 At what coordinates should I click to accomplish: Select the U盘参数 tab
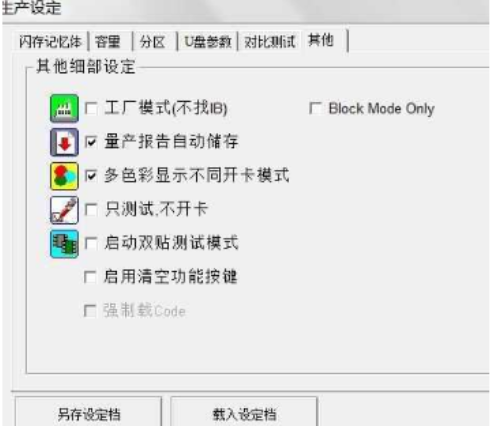[208, 42]
